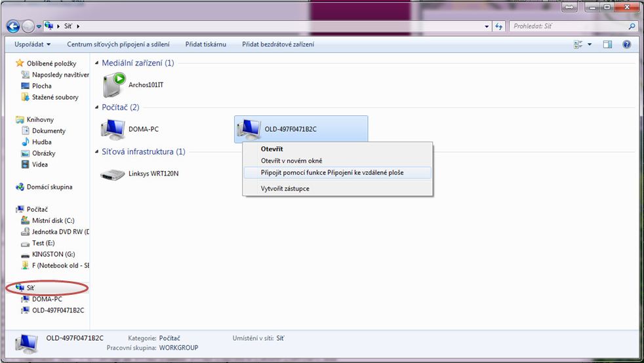Open address bar history dropdown arrow

487,26
